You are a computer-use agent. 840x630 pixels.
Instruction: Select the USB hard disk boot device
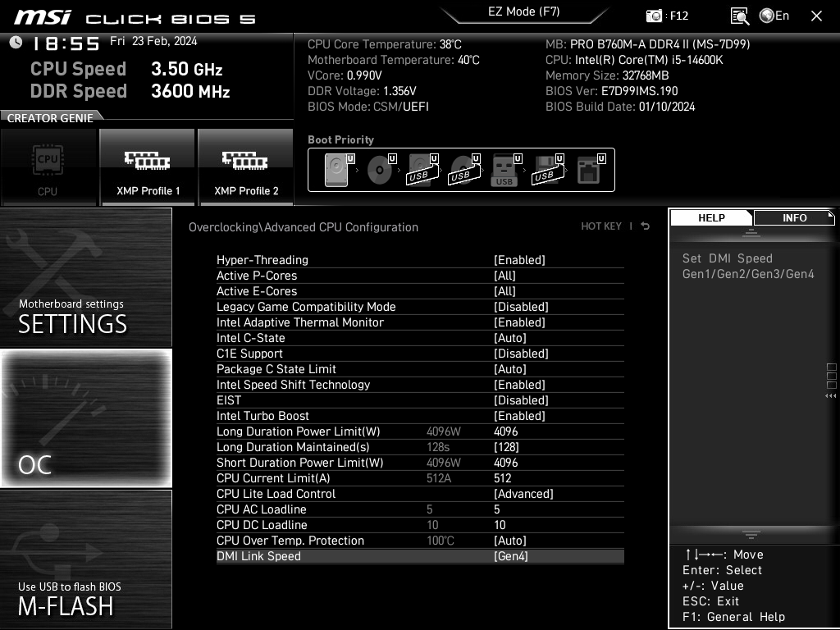point(423,170)
